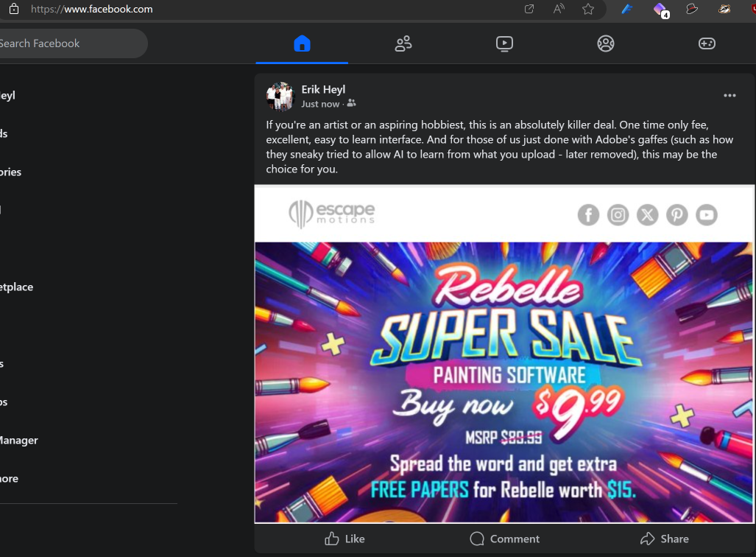
Task: Open the post audience friends icon
Action: tap(351, 103)
